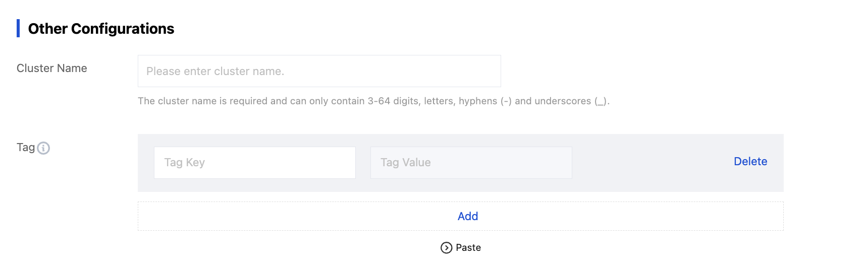Focus the Cluster Name input field

coord(319,71)
